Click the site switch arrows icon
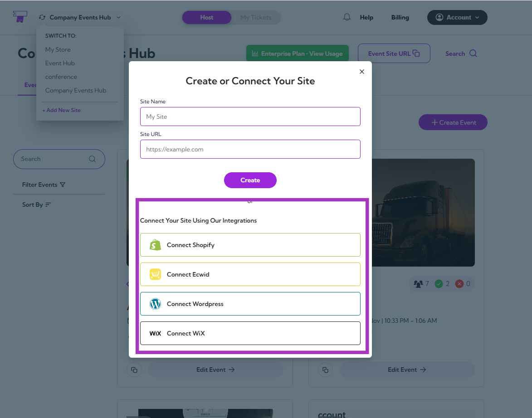The height and width of the screenshot is (418, 532). [42, 17]
